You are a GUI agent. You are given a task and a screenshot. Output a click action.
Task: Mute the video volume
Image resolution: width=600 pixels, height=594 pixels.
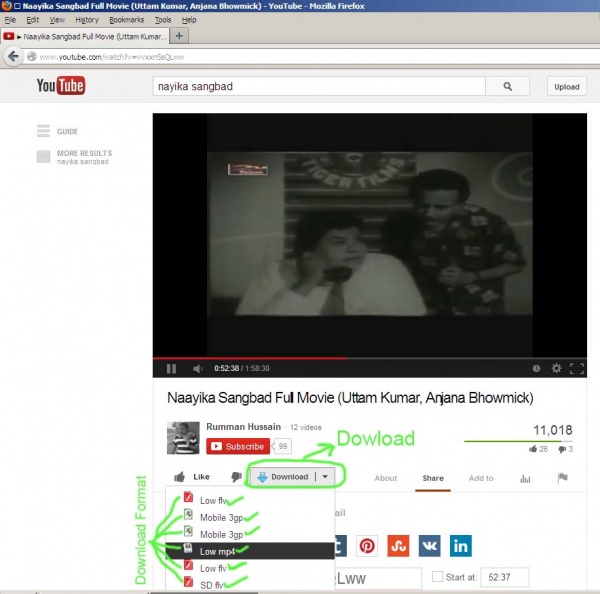point(197,369)
